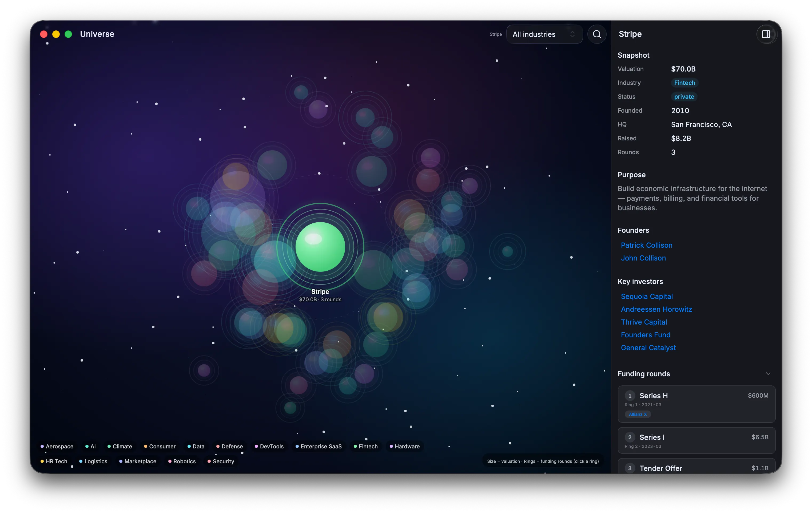Toggle the sidebar panel icon
812x513 pixels.
(766, 34)
